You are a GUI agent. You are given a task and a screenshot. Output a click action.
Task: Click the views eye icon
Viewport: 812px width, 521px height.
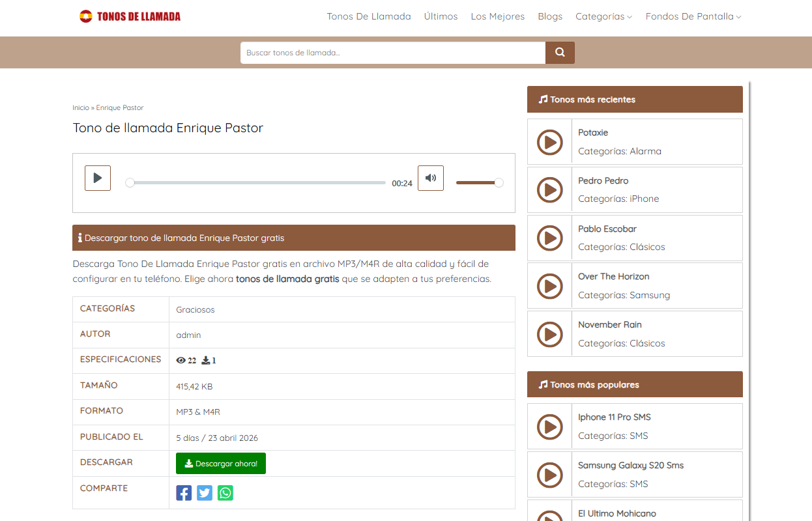click(x=181, y=360)
